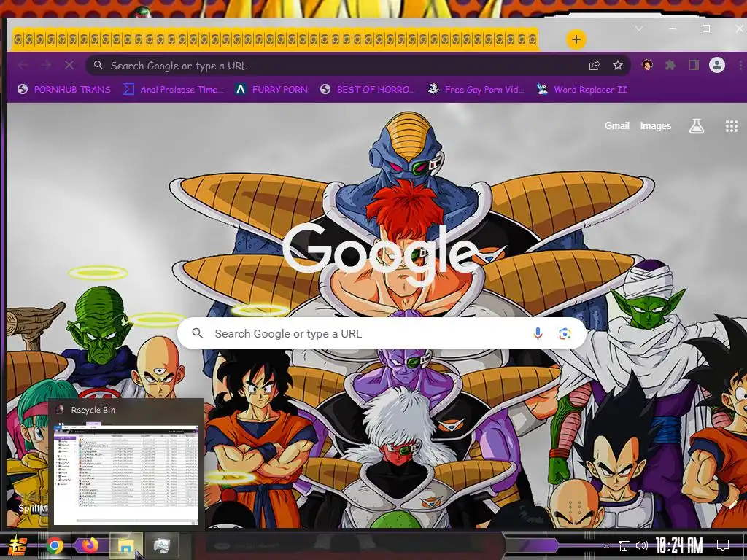Open Search Labs flask icon

coord(696,126)
